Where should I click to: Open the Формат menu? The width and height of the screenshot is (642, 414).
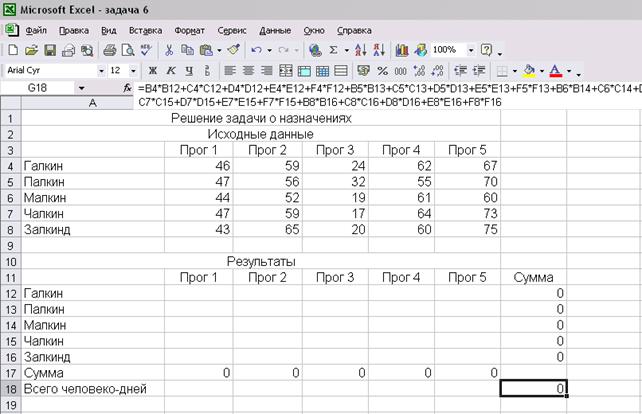pyautogui.click(x=188, y=30)
